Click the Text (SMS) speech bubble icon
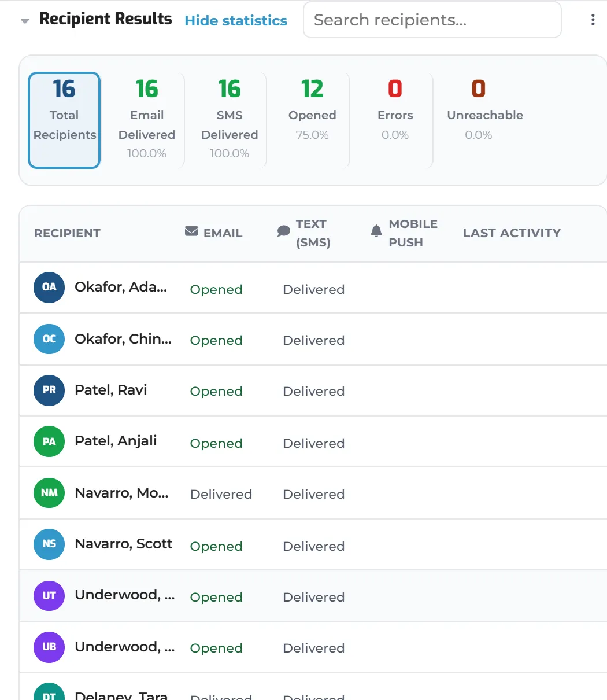Viewport: 607px width, 700px height. 284,231
